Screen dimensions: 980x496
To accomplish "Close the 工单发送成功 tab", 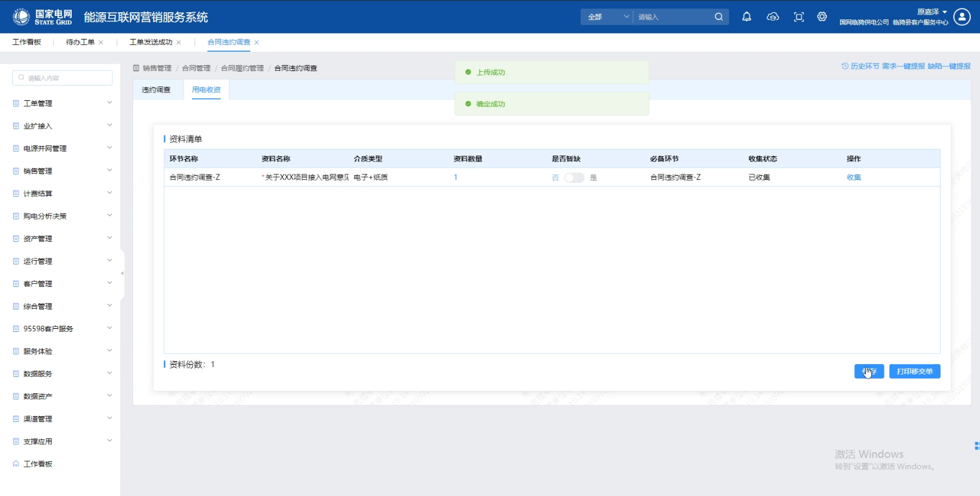I will click(x=179, y=43).
